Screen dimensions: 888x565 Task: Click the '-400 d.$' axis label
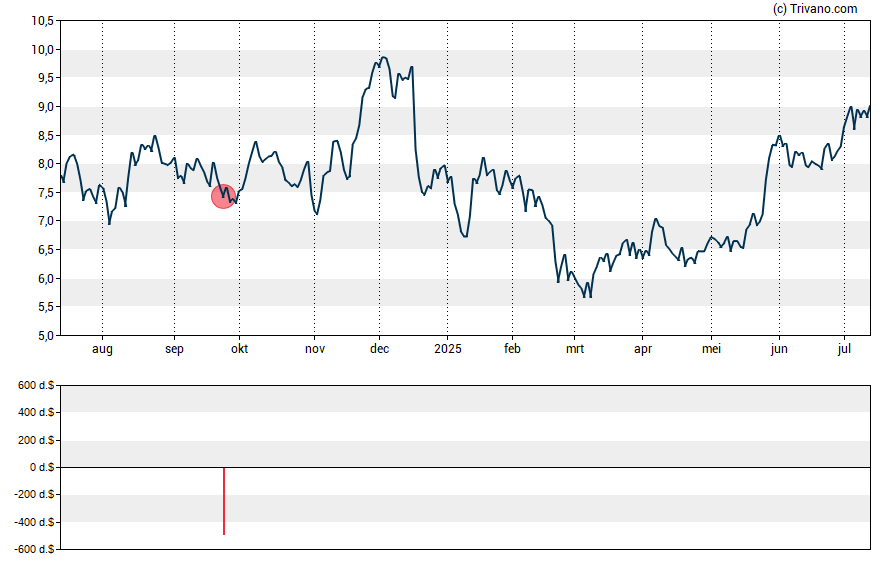(34, 522)
